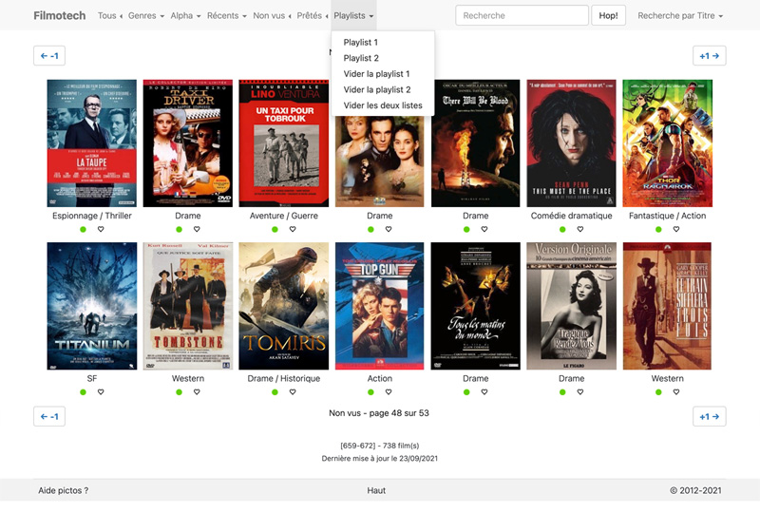Toggle green status dot under Taxi Driver

180,229
